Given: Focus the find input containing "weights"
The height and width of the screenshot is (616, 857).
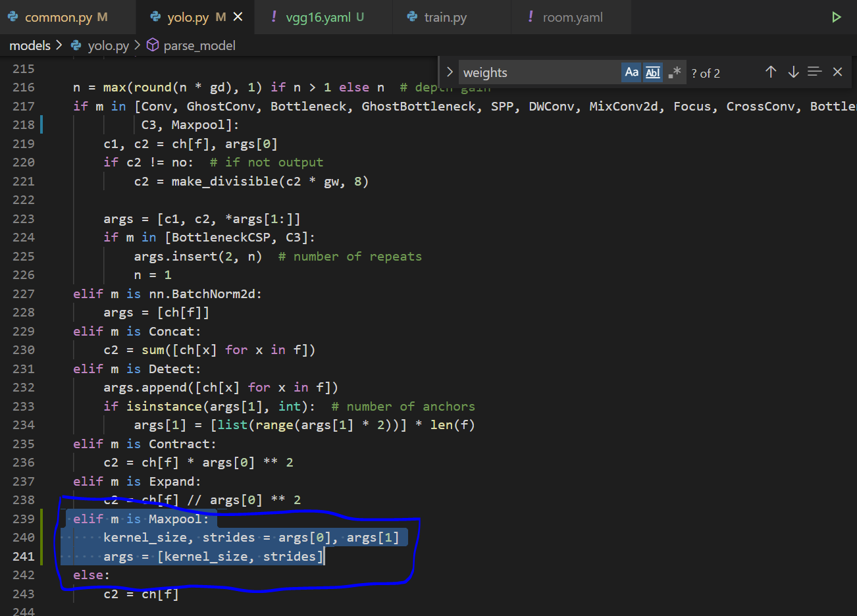Looking at the screenshot, I should 540,72.
